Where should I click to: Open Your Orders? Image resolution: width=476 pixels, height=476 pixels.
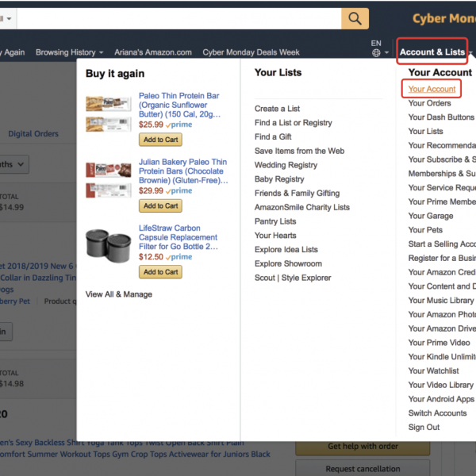tap(429, 103)
